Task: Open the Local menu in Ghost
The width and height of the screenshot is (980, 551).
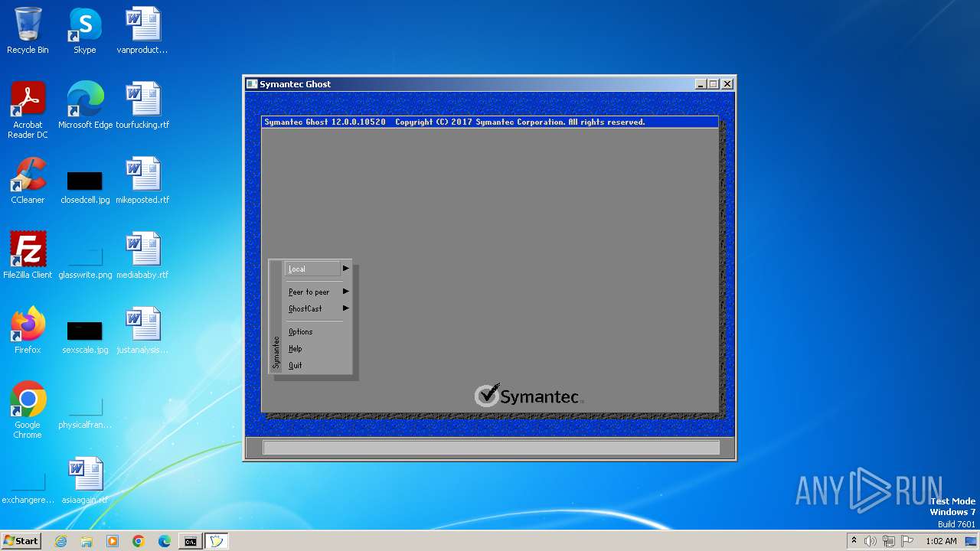Action: [x=312, y=269]
